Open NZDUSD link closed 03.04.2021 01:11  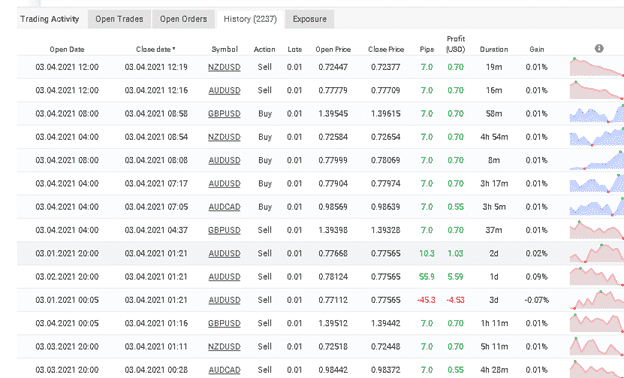click(224, 347)
